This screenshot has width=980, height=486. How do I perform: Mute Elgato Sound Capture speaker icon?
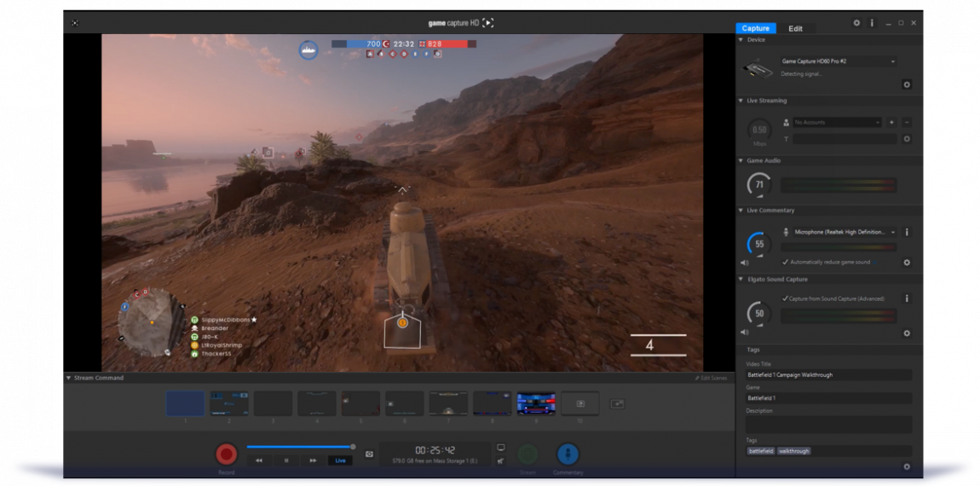click(745, 333)
